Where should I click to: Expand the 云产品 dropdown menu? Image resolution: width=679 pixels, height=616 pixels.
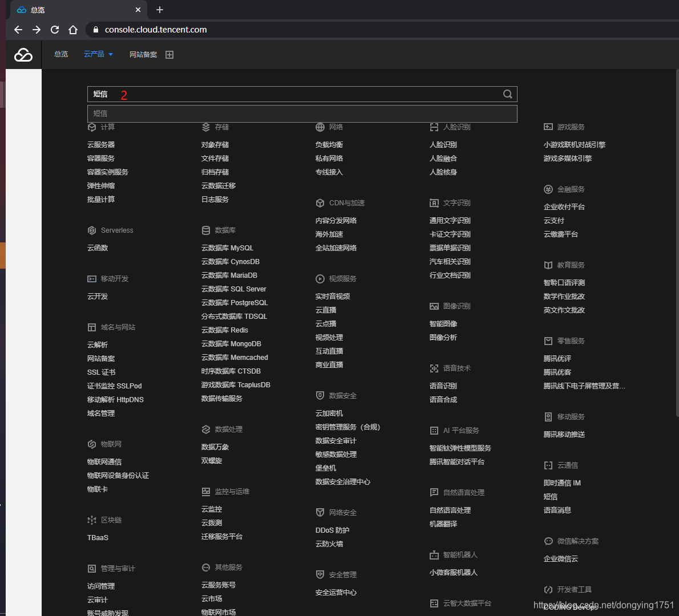tap(98, 54)
